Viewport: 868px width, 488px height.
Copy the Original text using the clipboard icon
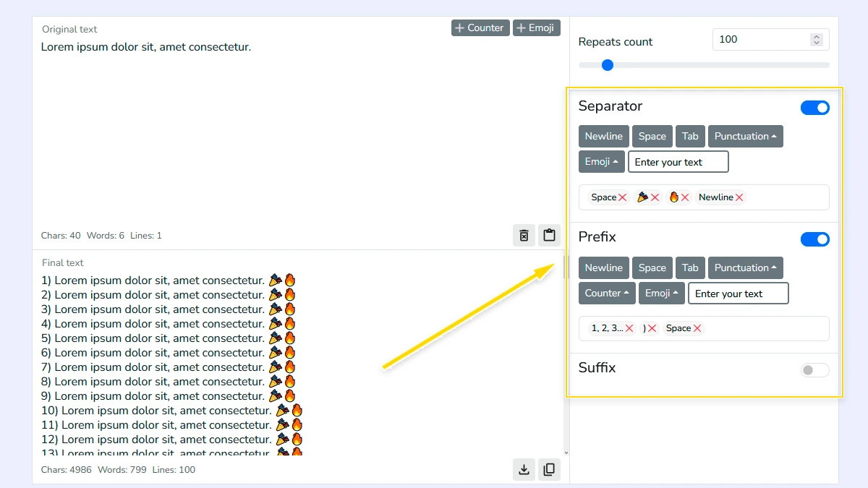[x=549, y=235]
